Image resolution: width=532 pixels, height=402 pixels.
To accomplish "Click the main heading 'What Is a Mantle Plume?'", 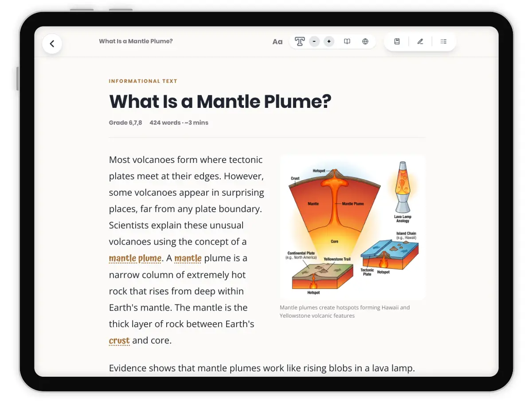I will [x=220, y=102].
